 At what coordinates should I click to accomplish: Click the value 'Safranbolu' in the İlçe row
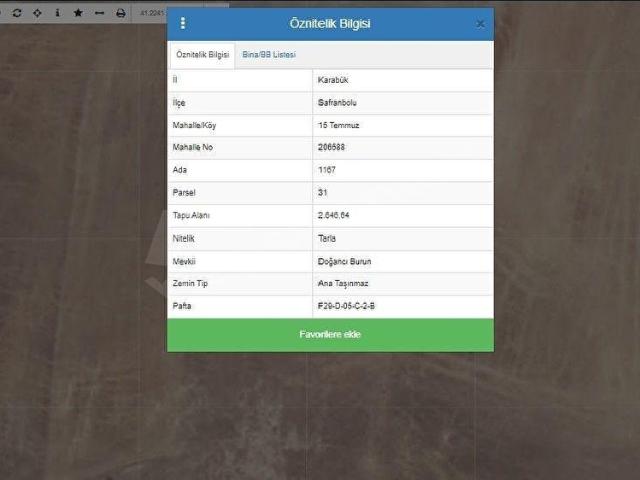click(337, 102)
